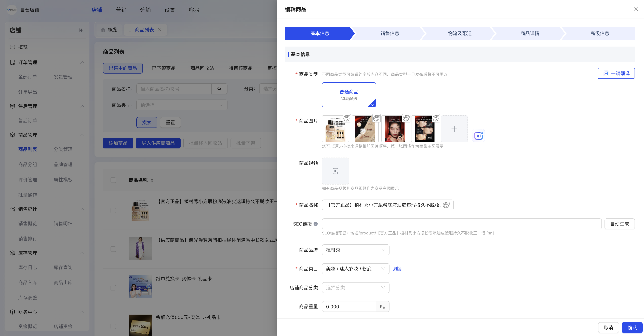Click the store logo next to 自营店铺
This screenshot has width=644, height=336.
click(x=12, y=10)
